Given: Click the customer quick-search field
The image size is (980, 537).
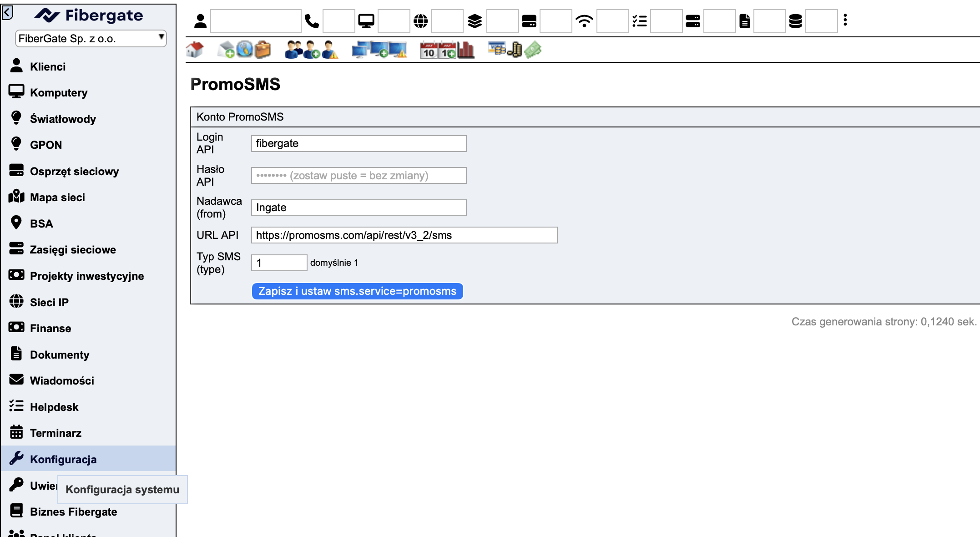Looking at the screenshot, I should point(256,21).
